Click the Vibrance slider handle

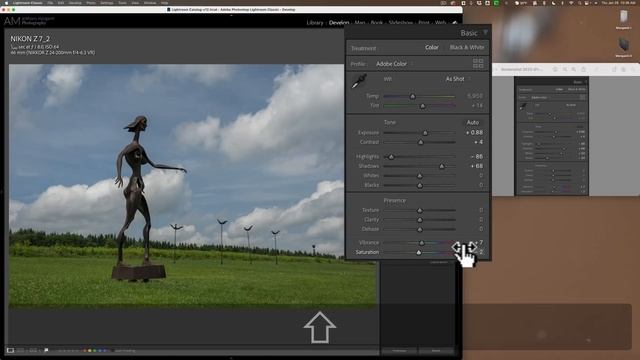coord(422,243)
